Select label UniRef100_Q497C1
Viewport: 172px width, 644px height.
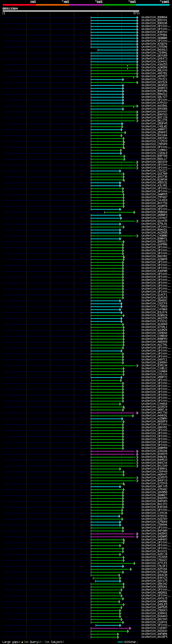pyautogui.click(x=154, y=360)
